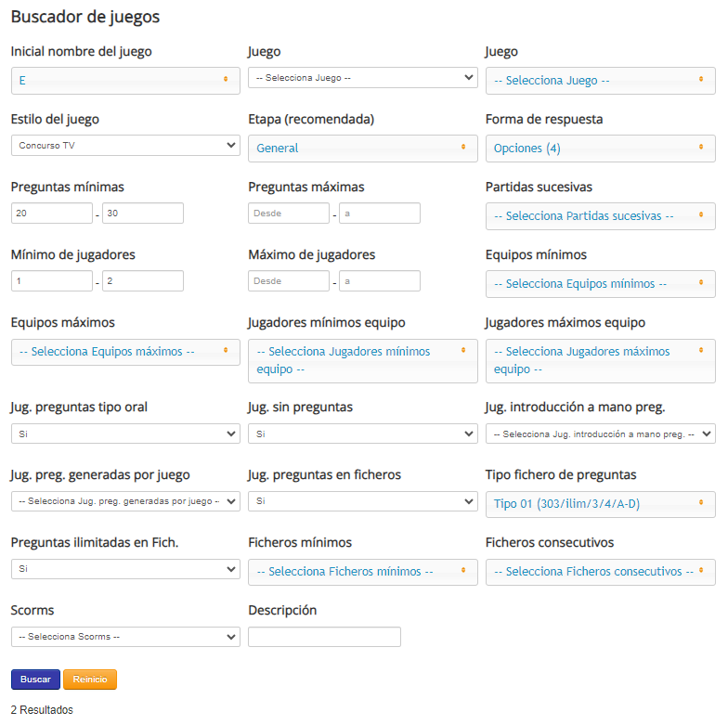Click the Preguntas máximas Desde field
This screenshot has height=725, width=728.
pos(289,214)
